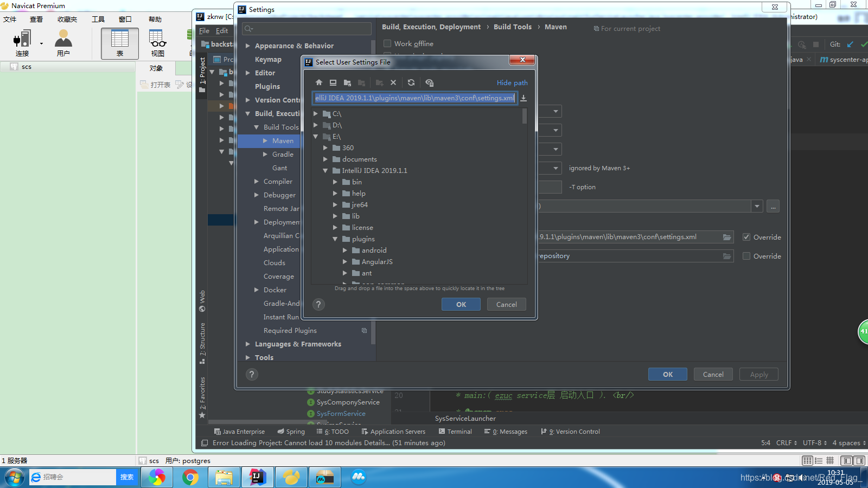
Task: Collapse the E:\ drive node
Action: click(316, 137)
